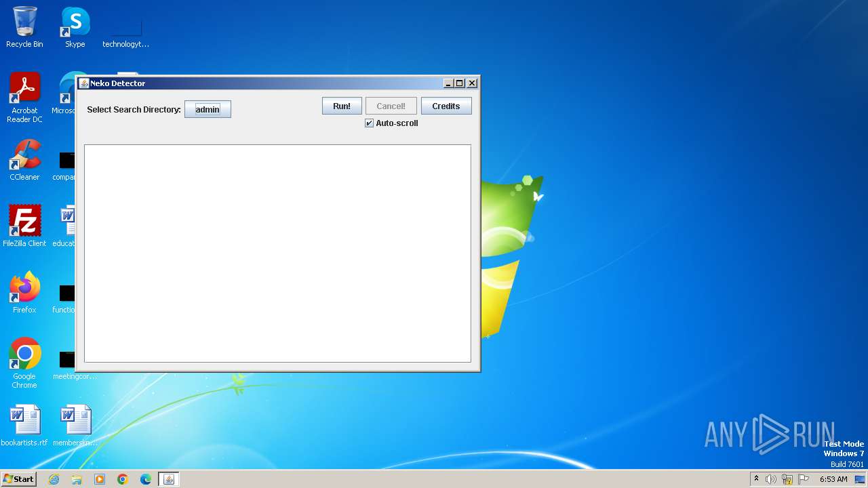The width and height of the screenshot is (868, 488).
Task: Launch Internet Explorer from taskbar
Action: coord(54,479)
